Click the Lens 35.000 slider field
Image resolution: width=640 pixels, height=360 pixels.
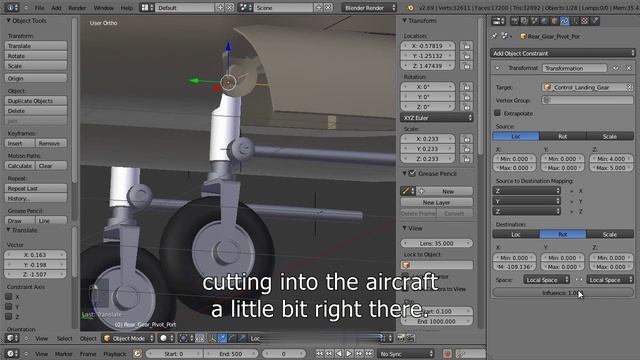436,243
